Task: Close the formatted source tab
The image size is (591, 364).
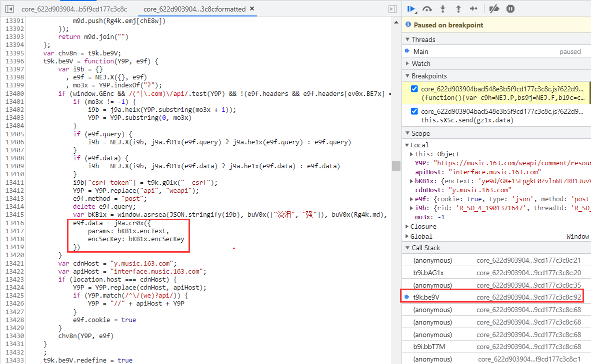Action: coord(251,9)
